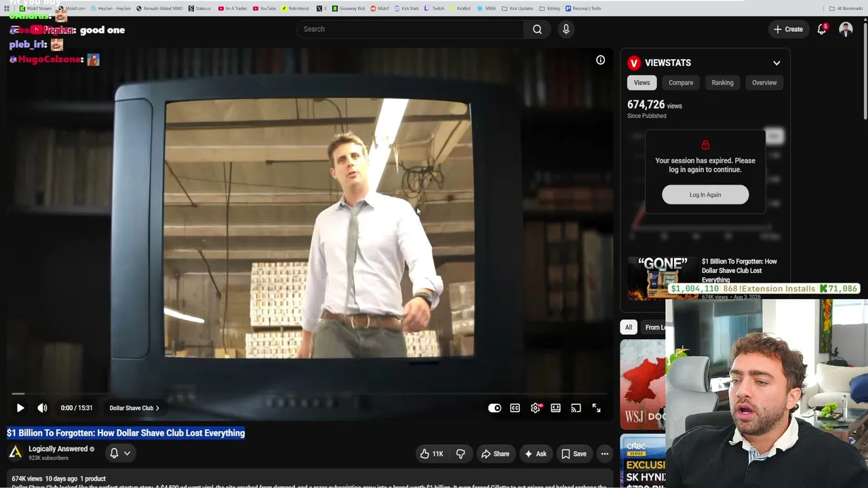Click the ViewStats logo icon
This screenshot has height=488, width=868.
coord(634,63)
